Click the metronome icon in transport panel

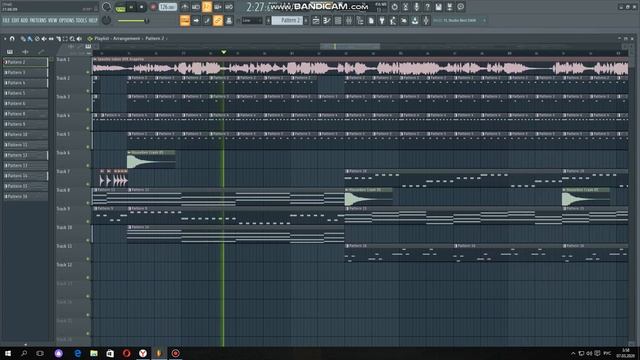(185, 7)
